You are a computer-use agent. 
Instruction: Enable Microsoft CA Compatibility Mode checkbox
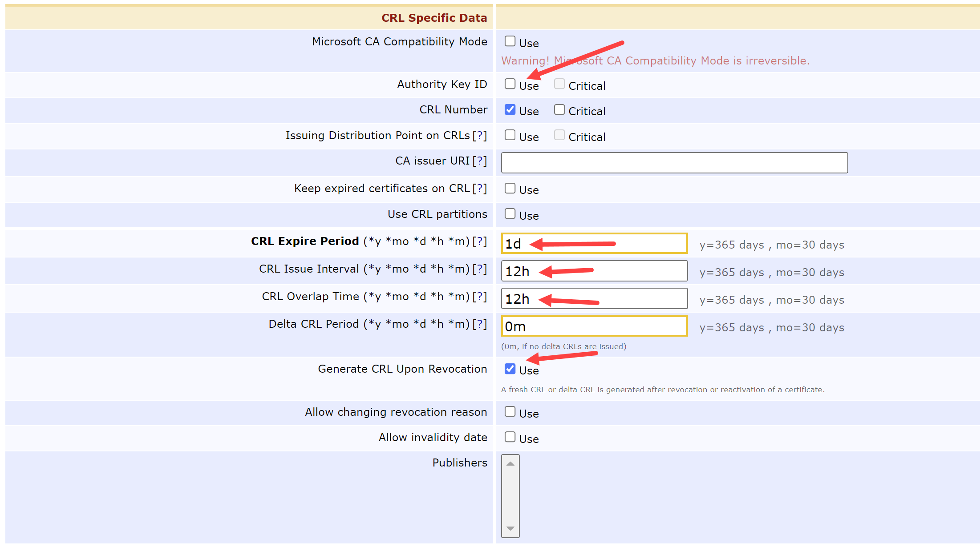pyautogui.click(x=510, y=41)
